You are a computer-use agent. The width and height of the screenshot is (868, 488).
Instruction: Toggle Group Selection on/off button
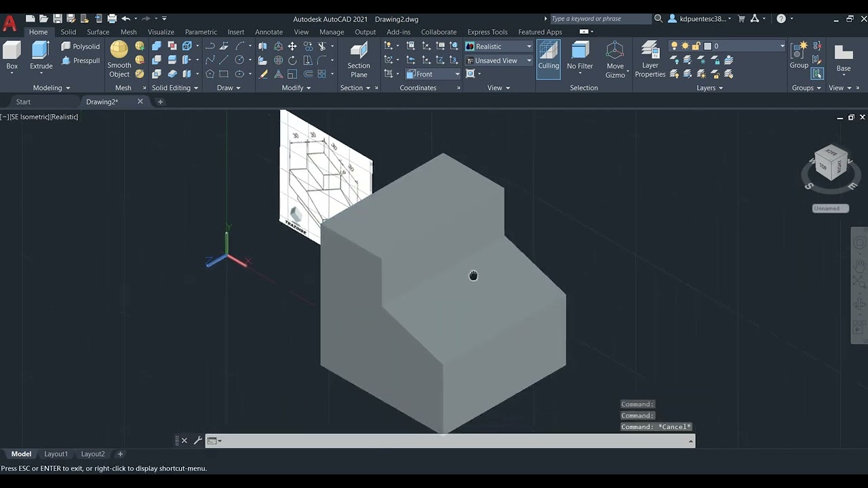click(x=817, y=74)
